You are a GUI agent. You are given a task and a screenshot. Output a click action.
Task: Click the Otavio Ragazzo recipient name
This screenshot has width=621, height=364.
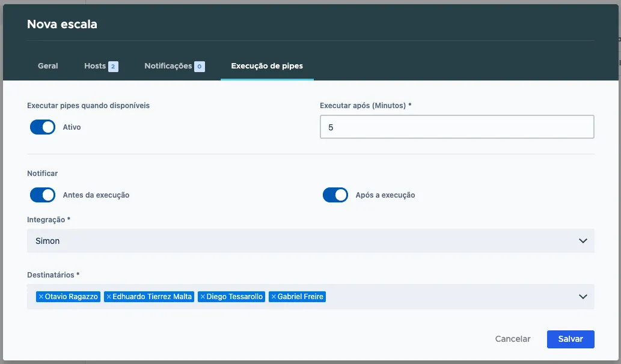[x=72, y=297]
